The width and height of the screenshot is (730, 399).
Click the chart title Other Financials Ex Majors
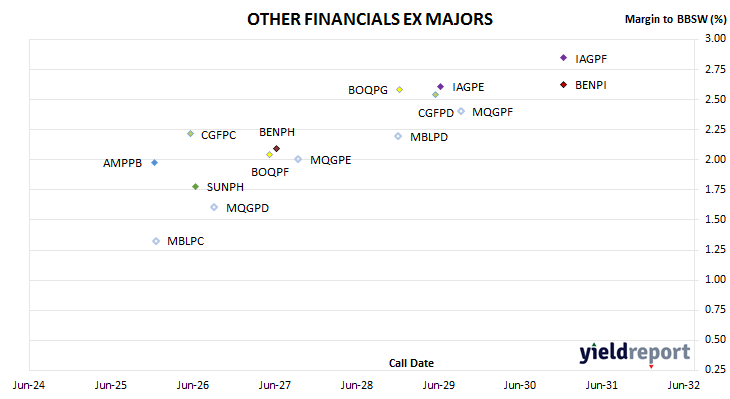(x=370, y=19)
